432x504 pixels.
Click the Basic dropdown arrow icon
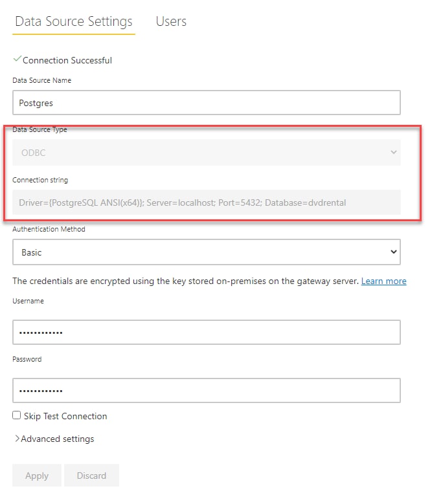[x=393, y=252]
